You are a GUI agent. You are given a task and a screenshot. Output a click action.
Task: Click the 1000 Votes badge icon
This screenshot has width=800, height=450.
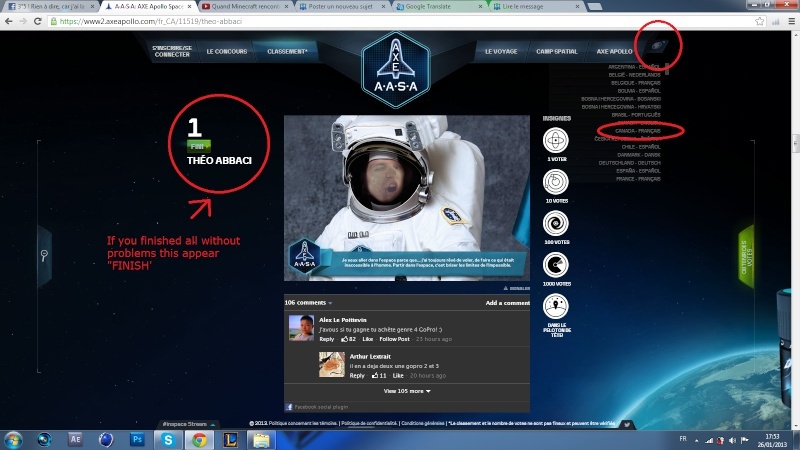[x=556, y=265]
